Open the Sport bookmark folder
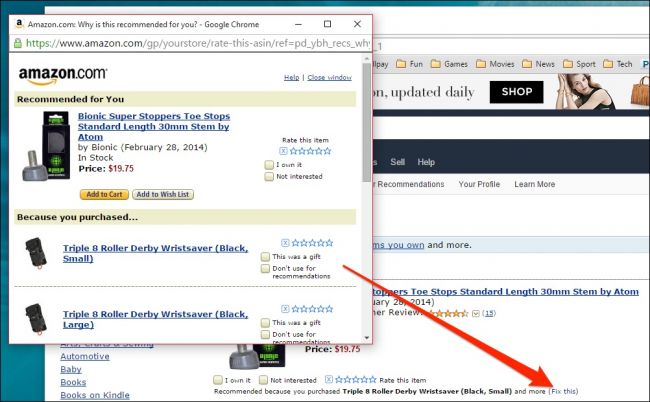The width and height of the screenshot is (650, 402). [x=579, y=64]
